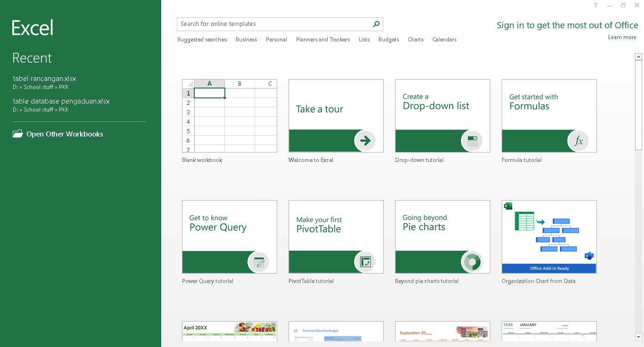Open the Organization Chart from Data template
The width and height of the screenshot is (644, 347).
point(549,237)
